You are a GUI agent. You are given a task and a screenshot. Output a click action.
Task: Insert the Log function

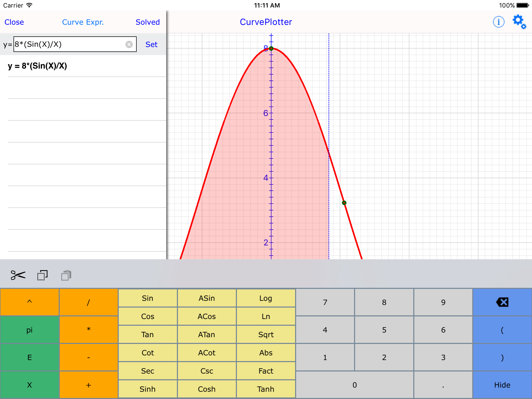(x=266, y=298)
